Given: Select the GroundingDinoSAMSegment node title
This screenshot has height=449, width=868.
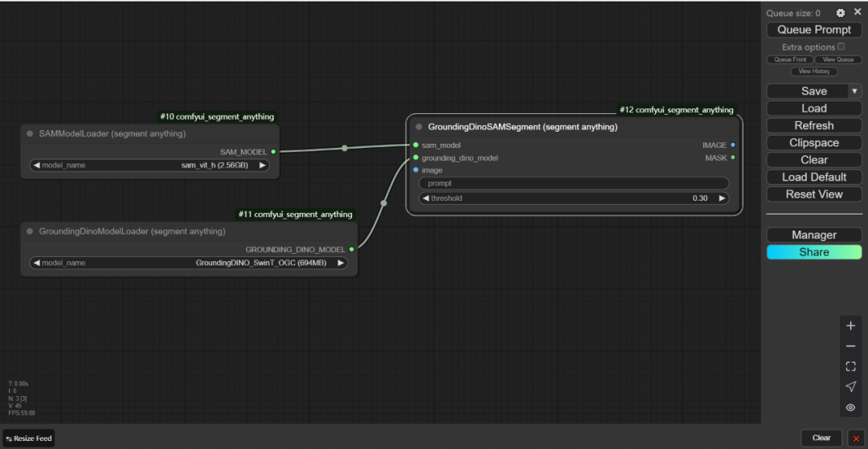Looking at the screenshot, I should [522, 127].
